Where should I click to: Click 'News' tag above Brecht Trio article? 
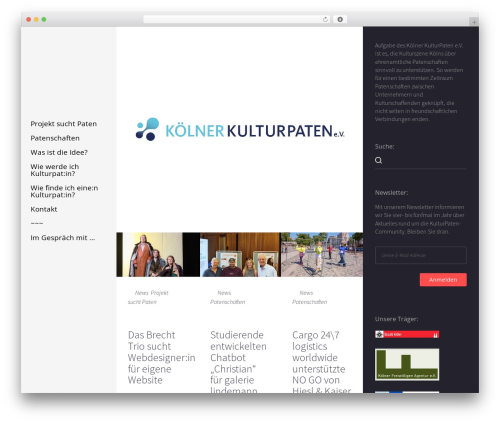coord(141,293)
